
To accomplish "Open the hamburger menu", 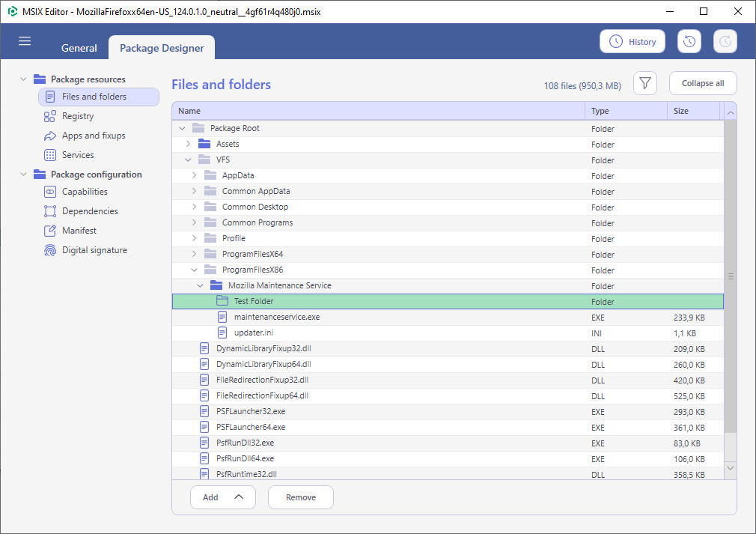I will click(x=25, y=41).
